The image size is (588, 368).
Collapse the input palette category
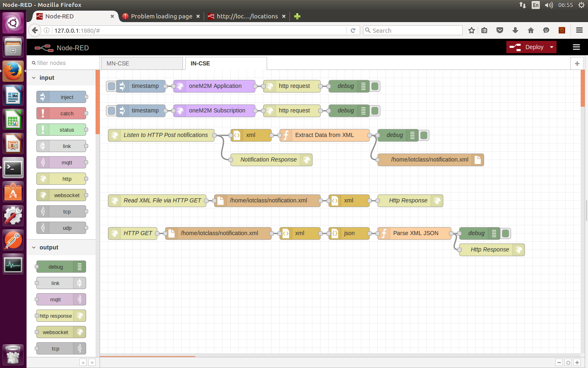click(x=34, y=78)
